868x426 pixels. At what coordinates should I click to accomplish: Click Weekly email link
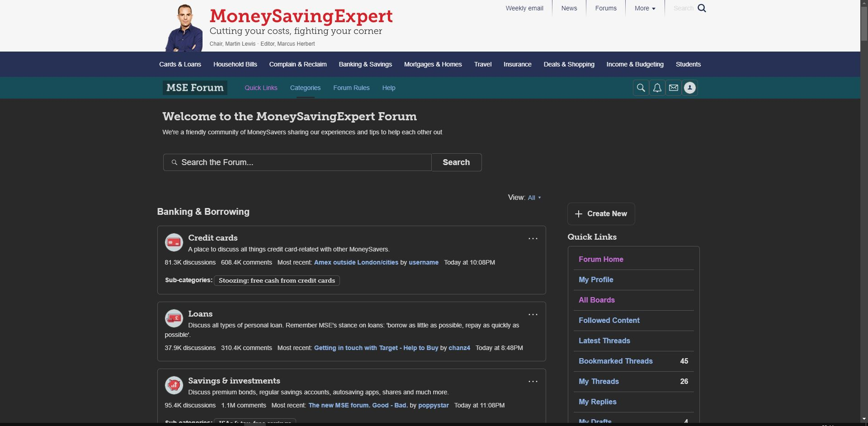click(524, 8)
